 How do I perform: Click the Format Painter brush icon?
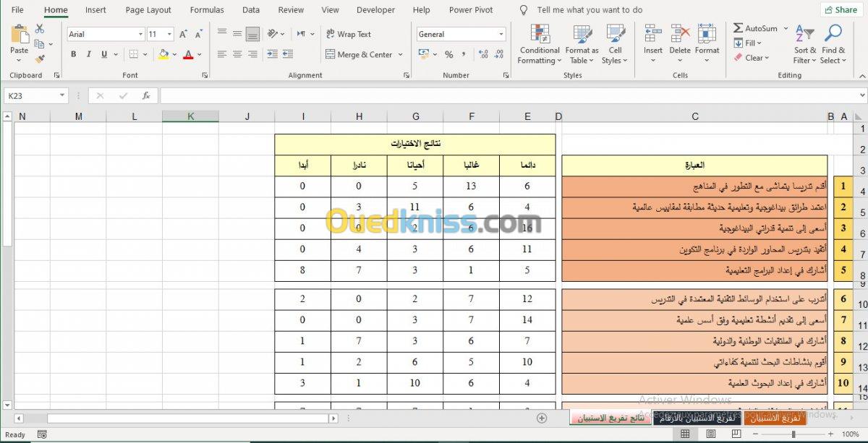40,59
